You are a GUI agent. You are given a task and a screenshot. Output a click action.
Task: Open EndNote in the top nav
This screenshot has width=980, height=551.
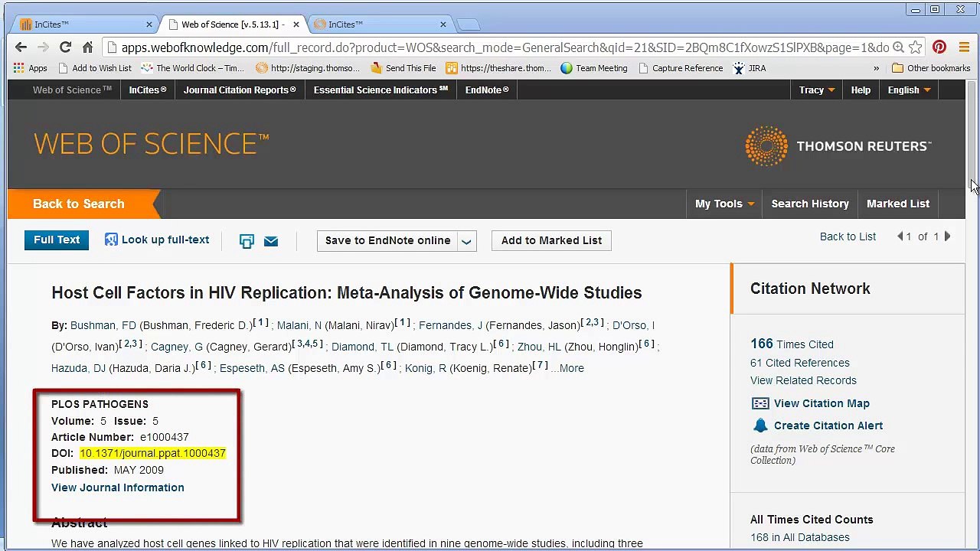click(x=487, y=90)
